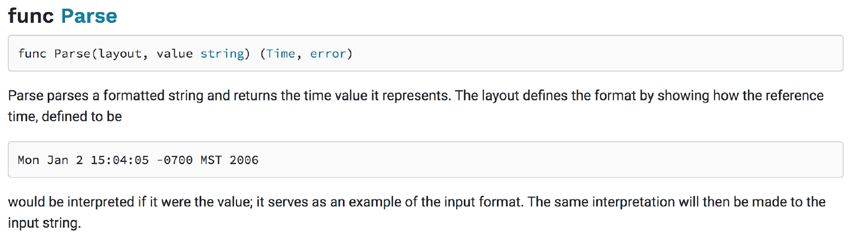The height and width of the screenshot is (238, 868).
Task: Click the value parameter in the signature
Action: (175, 54)
